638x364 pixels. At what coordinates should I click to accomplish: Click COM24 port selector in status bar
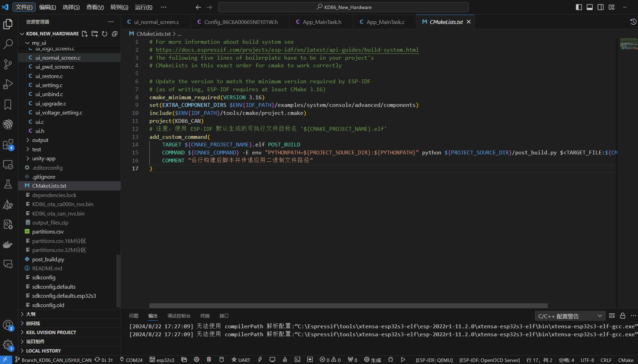pyautogui.click(x=131, y=360)
